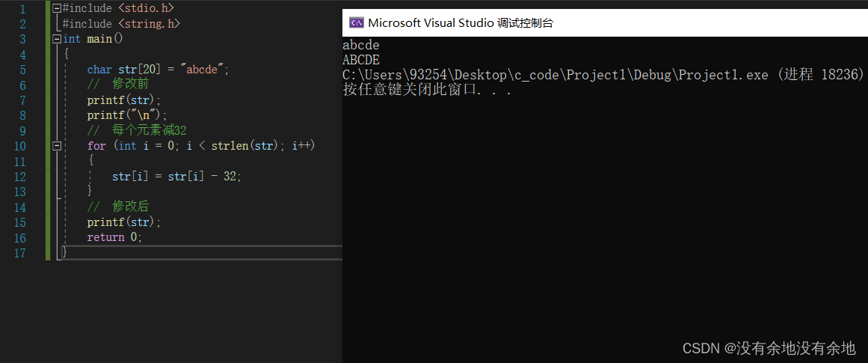Screen dimensions: 868x363
Task: Click the opening brace on line 4
Action: tap(67, 55)
